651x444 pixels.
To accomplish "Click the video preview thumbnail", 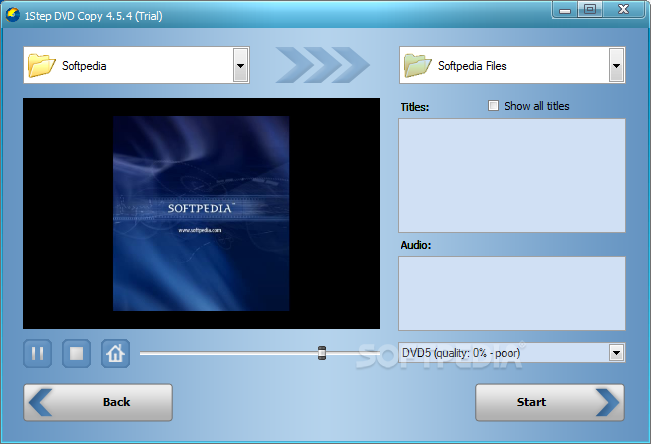I will (x=201, y=213).
